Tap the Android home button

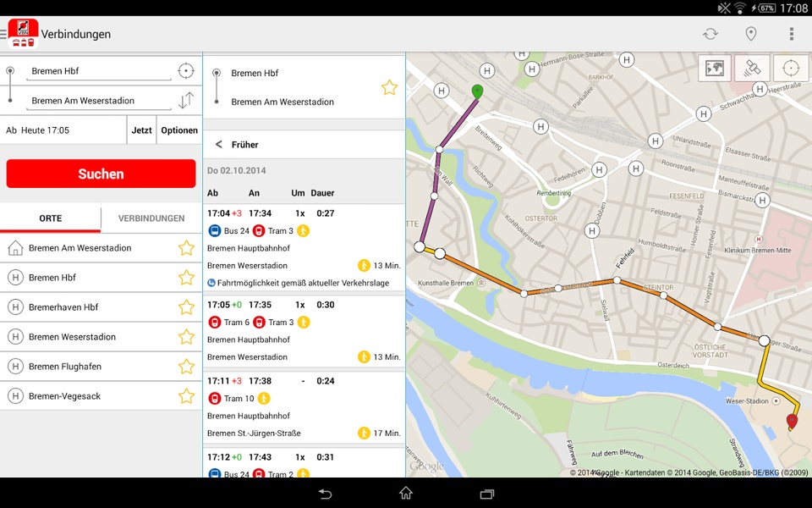[406, 494]
